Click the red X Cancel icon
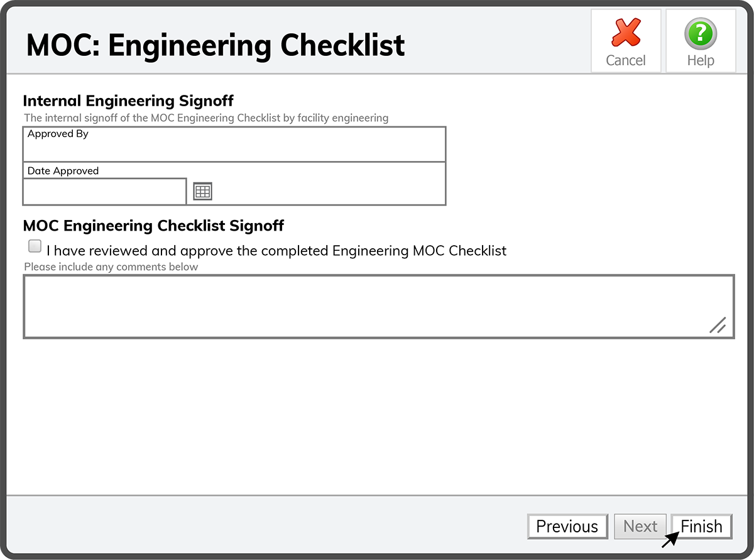754x560 pixels. [626, 33]
